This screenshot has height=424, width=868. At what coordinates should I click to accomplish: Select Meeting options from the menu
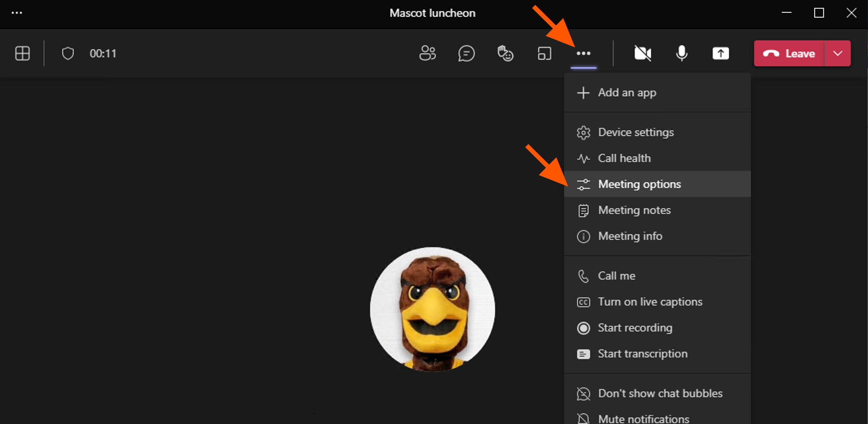(639, 184)
